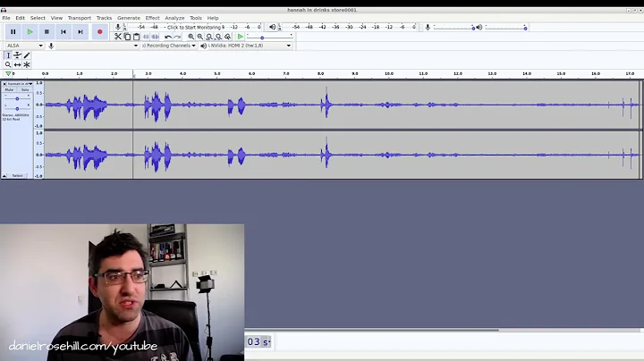This screenshot has height=361, width=644.
Task: Open the Edit menu
Action: (x=20, y=18)
